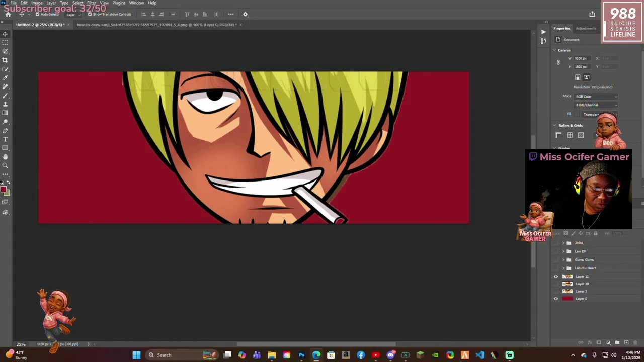This screenshot has height=362, width=644.
Task: Expand the Gumu Gumu layer group
Action: coord(563,260)
